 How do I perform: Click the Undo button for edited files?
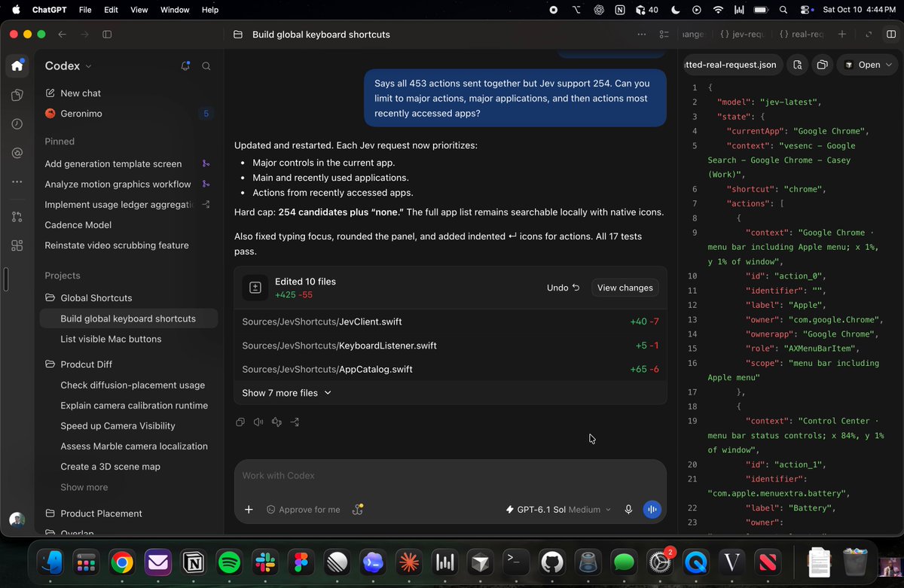pos(563,288)
